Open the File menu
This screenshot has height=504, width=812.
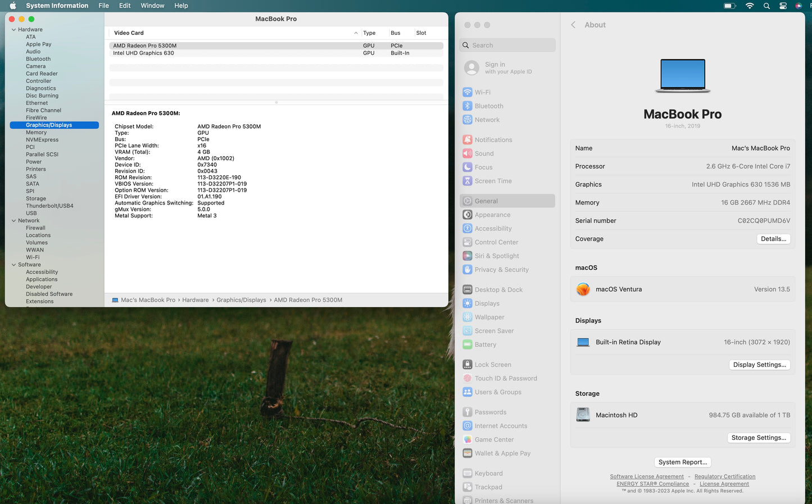point(104,6)
